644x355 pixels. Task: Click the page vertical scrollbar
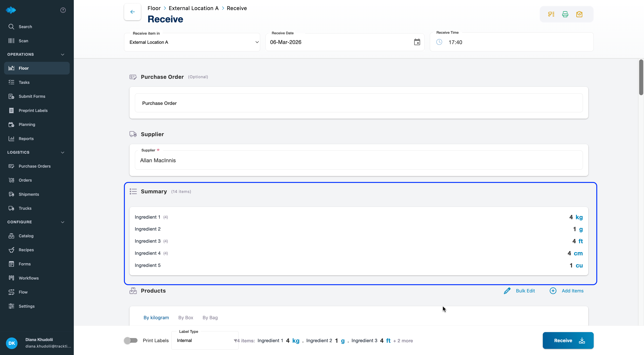pyautogui.click(x=641, y=77)
